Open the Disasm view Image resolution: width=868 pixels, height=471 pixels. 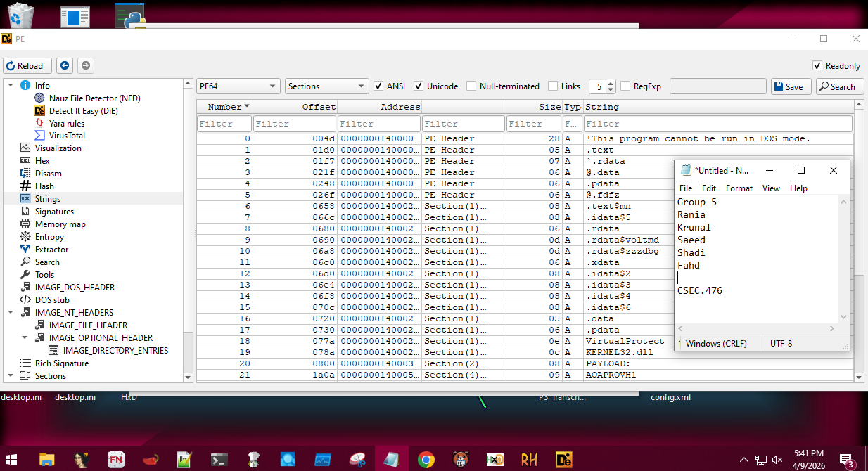pos(48,174)
